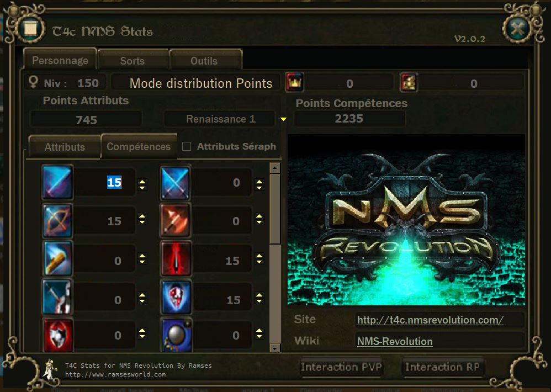Open the Renaissance 1 dropdown arrow
The image size is (551, 392).
pyautogui.click(x=283, y=119)
